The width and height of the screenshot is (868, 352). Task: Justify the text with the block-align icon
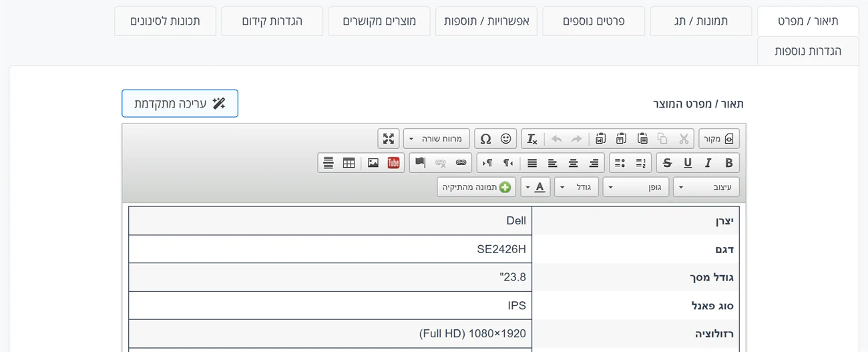click(532, 163)
